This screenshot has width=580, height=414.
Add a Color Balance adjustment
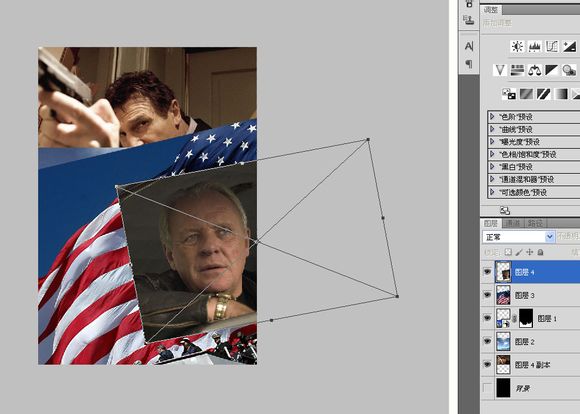[x=535, y=70]
